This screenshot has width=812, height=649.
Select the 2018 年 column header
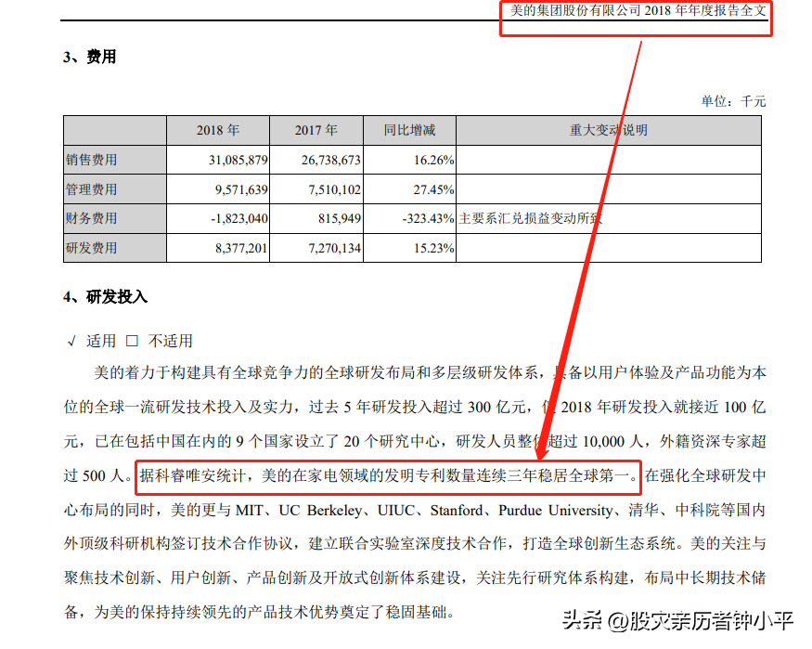click(x=217, y=130)
